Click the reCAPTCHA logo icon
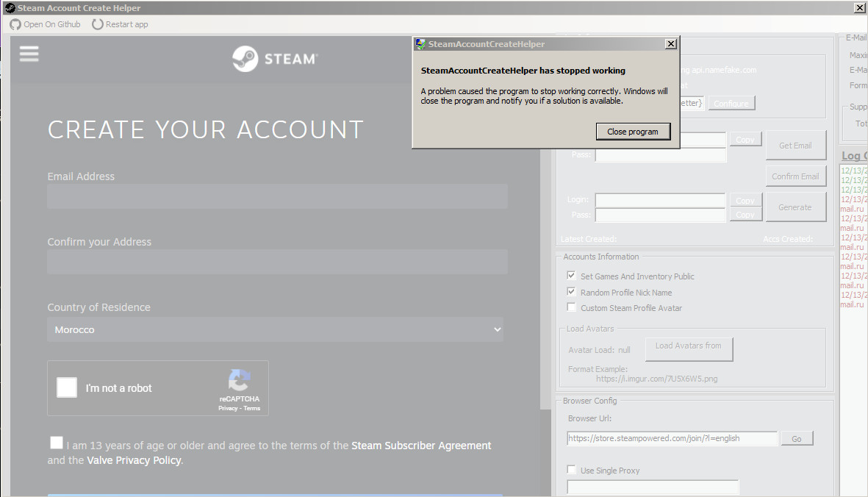868x497 pixels. [239, 381]
